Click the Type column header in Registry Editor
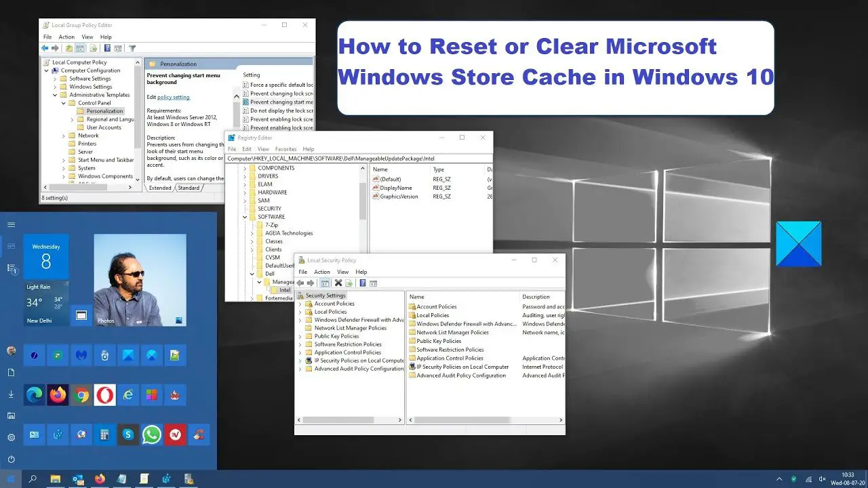Viewport: 868px width, 488px height. [439, 169]
